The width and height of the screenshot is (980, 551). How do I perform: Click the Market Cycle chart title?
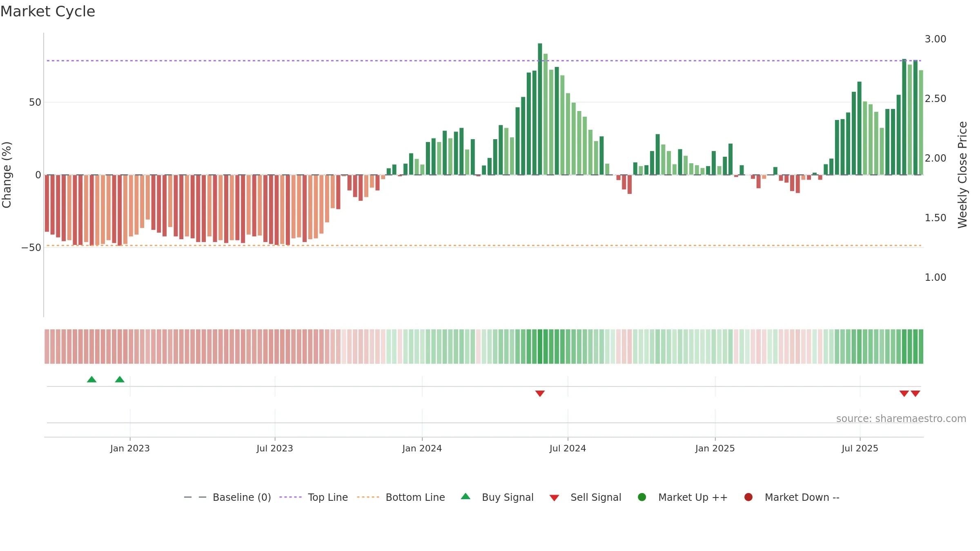(48, 11)
